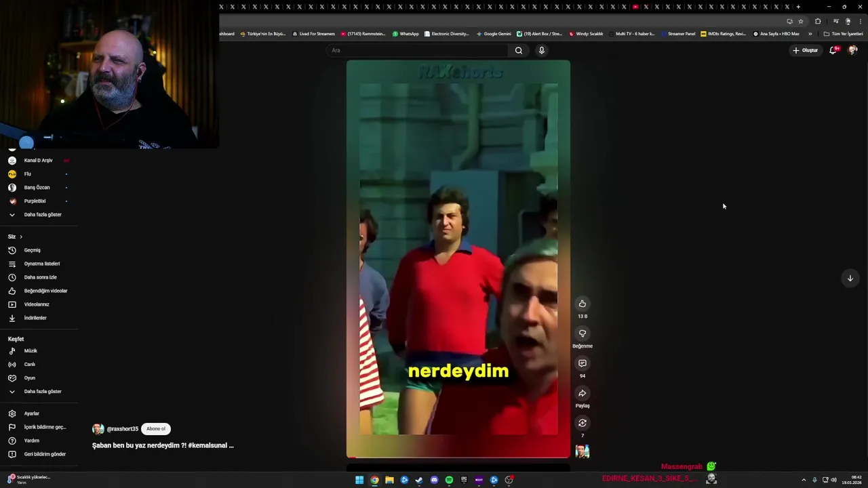Open the YouTube account avatar menu
The height and width of the screenshot is (488, 868).
tap(853, 50)
